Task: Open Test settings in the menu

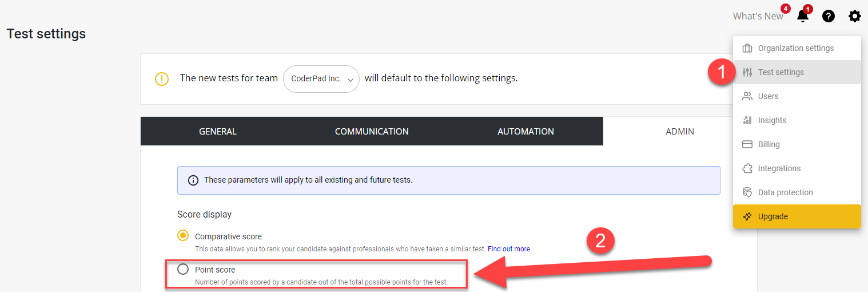Action: click(x=781, y=72)
